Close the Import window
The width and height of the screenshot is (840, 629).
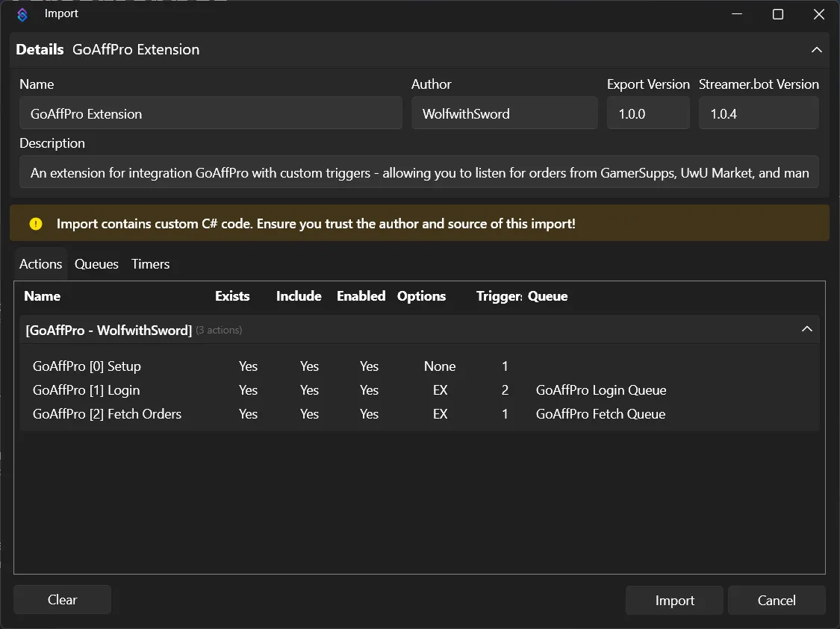pos(818,14)
